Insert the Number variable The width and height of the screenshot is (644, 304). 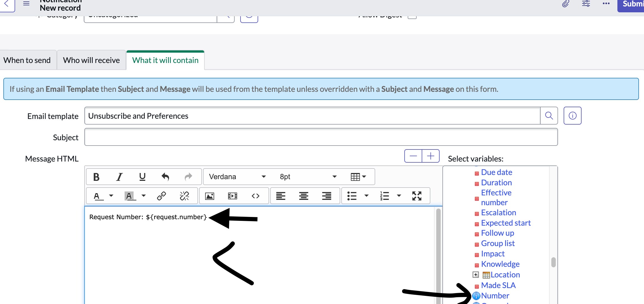click(495, 296)
